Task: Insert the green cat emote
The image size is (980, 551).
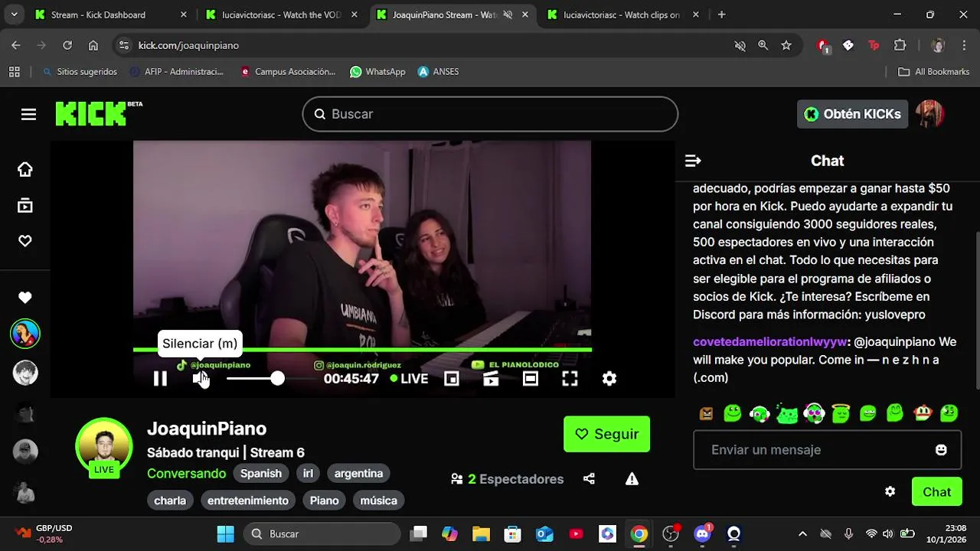Action: pos(786,414)
